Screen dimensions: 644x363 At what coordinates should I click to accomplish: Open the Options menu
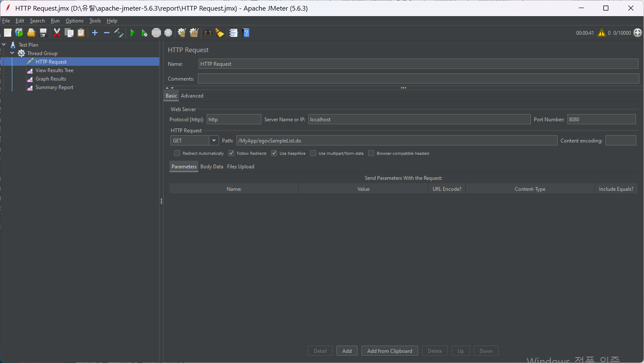75,21
